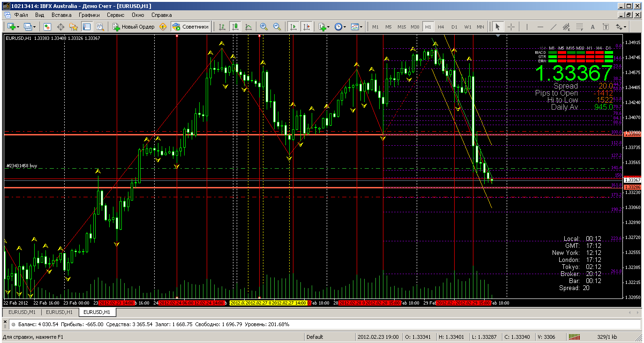
Task: Select the M15 timeframe
Action: tap(402, 27)
